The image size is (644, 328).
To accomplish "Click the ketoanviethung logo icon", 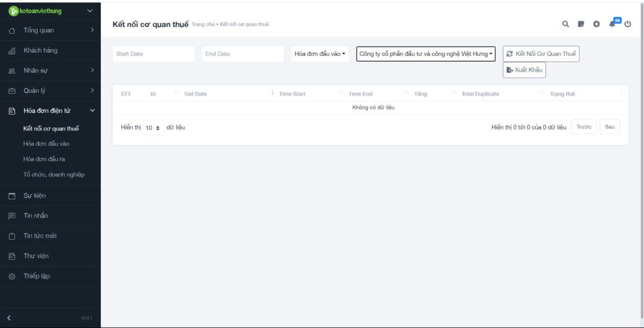I will 13,11.
